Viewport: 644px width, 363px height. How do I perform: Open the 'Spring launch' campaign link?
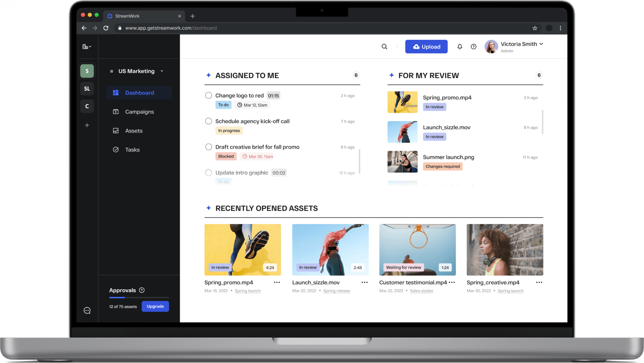248,290
